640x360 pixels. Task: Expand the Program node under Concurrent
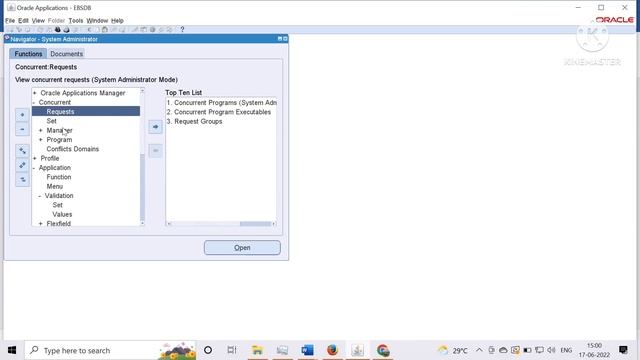(40, 140)
